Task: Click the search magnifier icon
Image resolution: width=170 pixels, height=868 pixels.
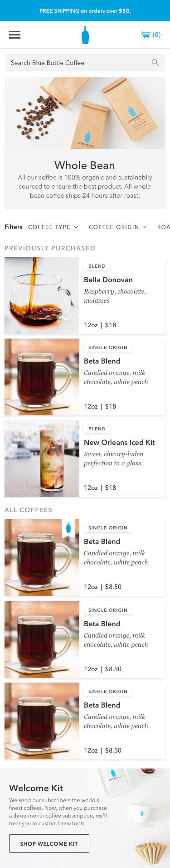Action: (x=155, y=63)
